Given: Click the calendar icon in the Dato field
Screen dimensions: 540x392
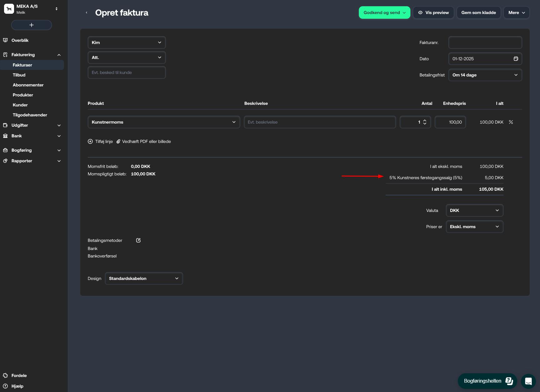Looking at the screenshot, I should click(516, 59).
